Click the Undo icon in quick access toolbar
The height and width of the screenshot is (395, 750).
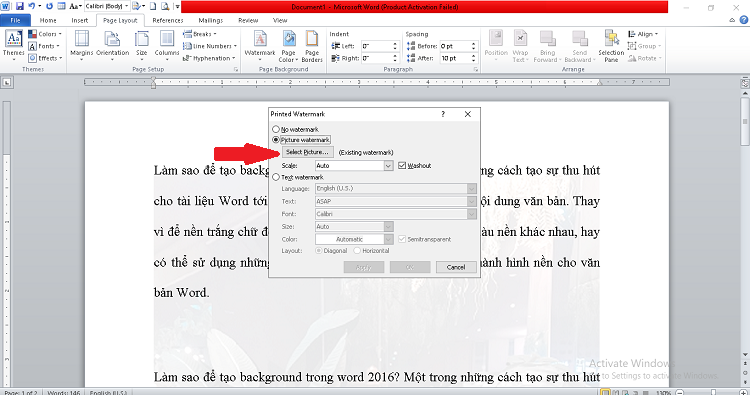[32, 6]
